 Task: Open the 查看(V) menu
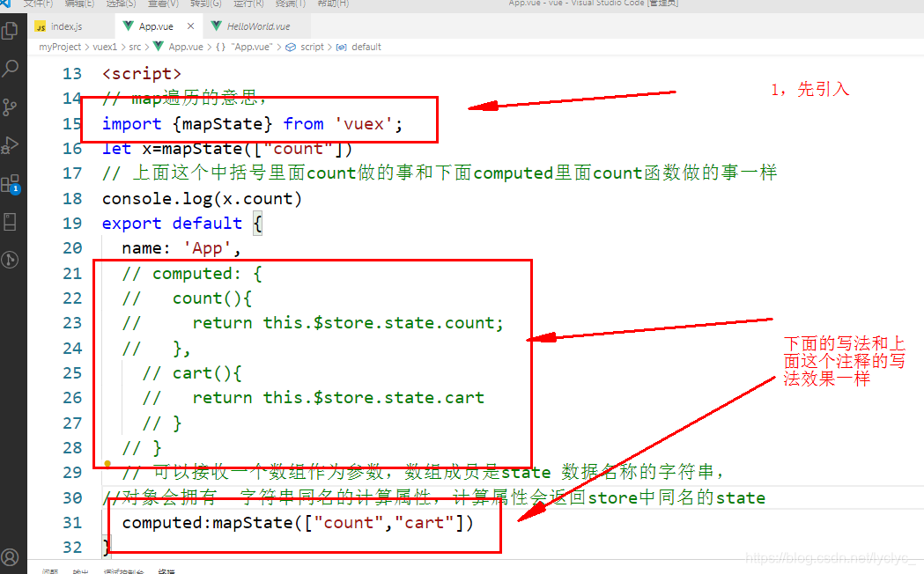tap(163, 3)
